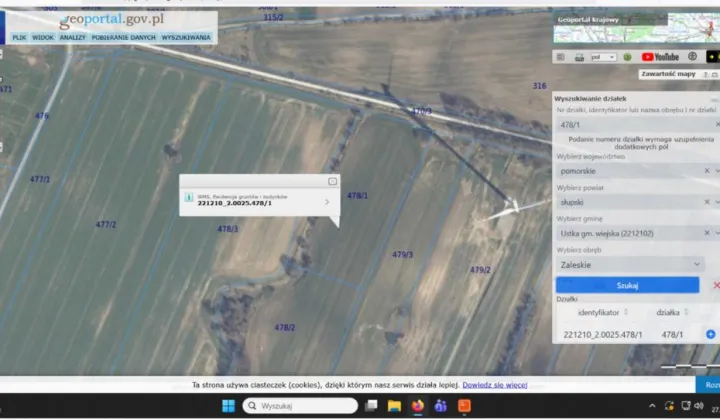The image size is (720, 420).
Task: Clear the pomorskie województwo selection
Action: tap(707, 171)
